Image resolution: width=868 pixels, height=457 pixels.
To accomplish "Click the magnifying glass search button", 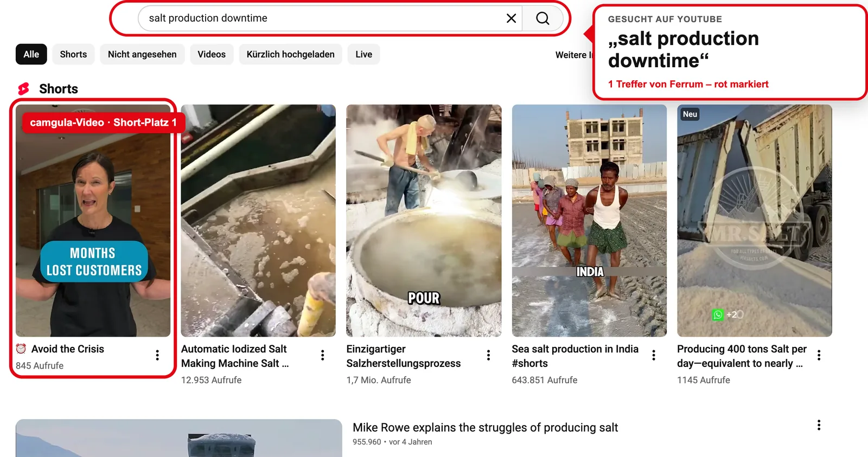I will coord(542,18).
